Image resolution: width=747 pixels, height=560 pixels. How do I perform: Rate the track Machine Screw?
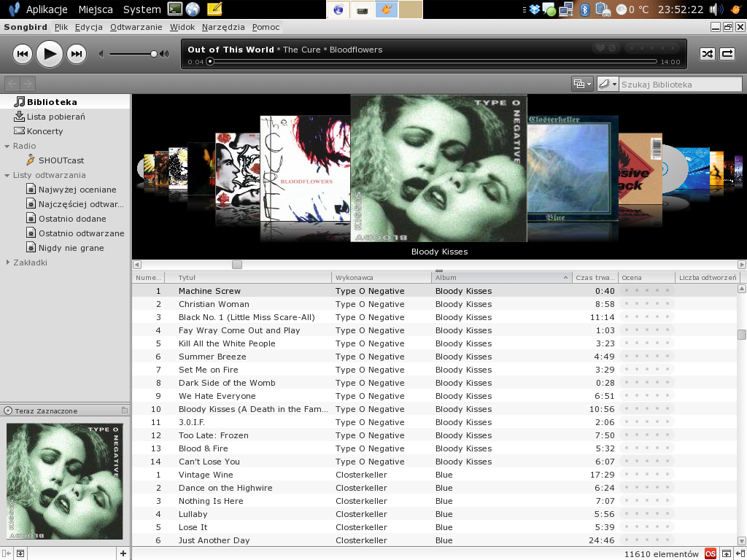click(x=646, y=290)
